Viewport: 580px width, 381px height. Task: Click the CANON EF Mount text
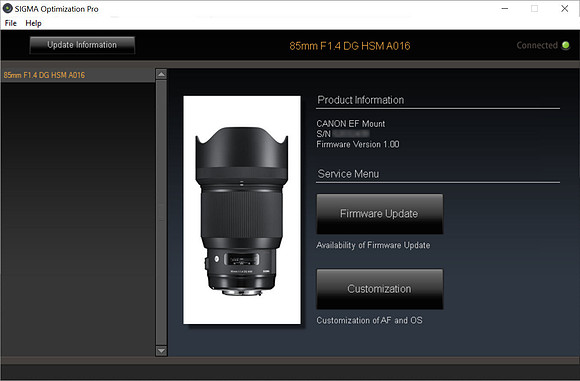point(351,124)
